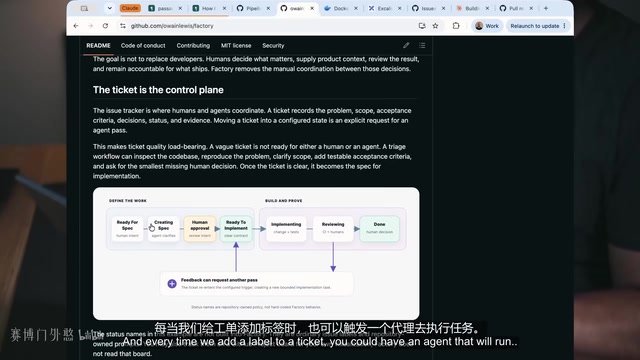Click the 'Implementing' box in diagram
This screenshot has height=360, width=640.
click(286, 229)
